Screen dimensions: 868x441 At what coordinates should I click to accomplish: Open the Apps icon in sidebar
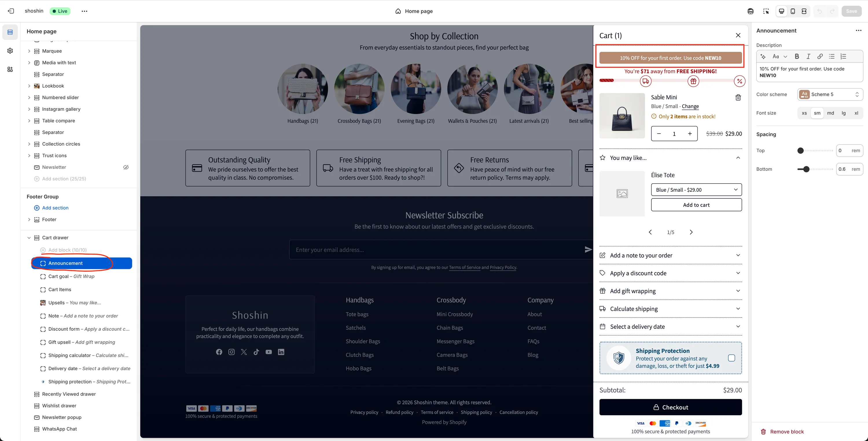(x=10, y=69)
